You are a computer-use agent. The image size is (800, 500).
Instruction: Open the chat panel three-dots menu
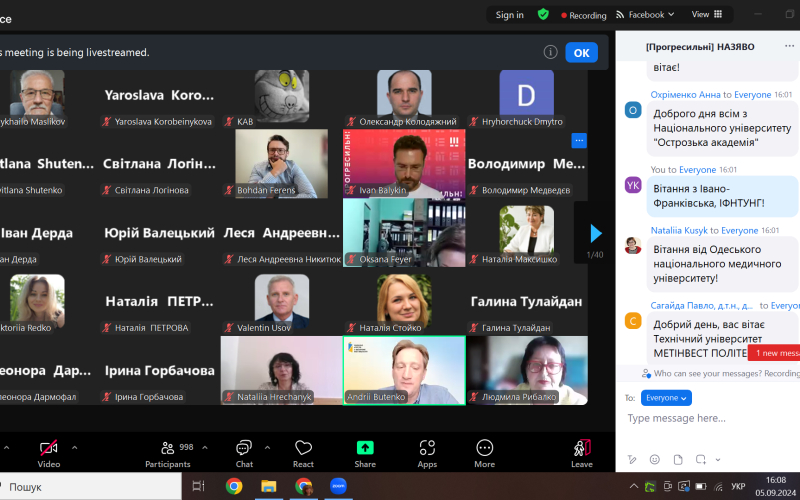click(x=789, y=46)
